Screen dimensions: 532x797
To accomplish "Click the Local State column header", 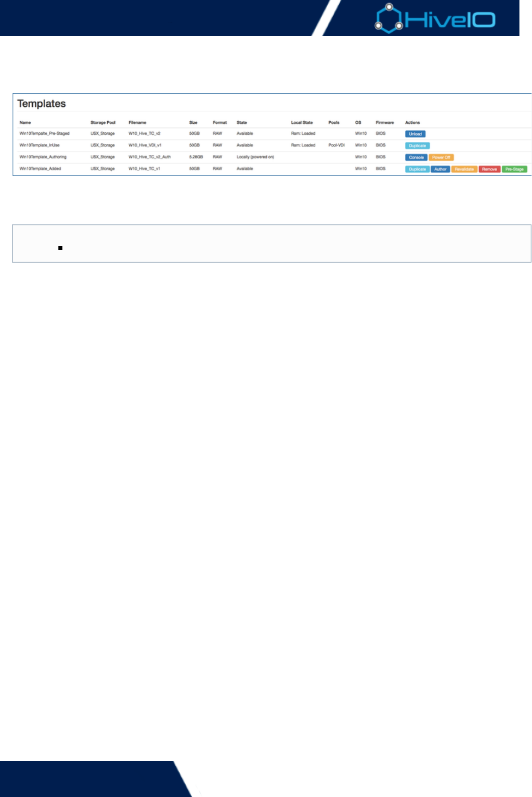I will 302,122.
